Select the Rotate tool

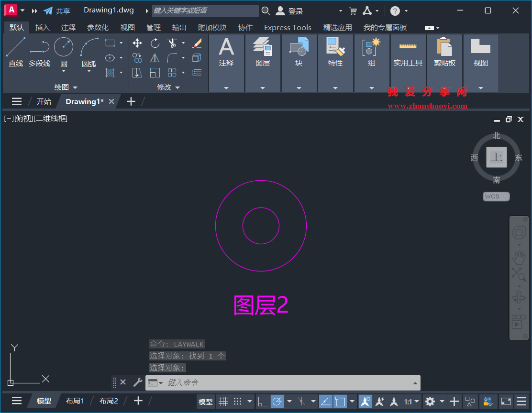[155, 43]
